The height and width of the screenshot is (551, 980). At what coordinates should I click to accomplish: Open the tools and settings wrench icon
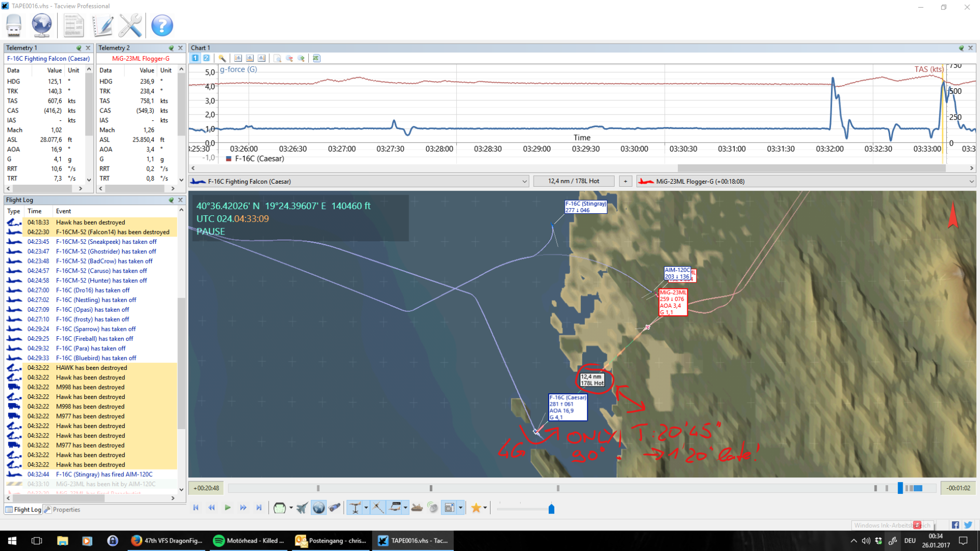click(x=130, y=25)
